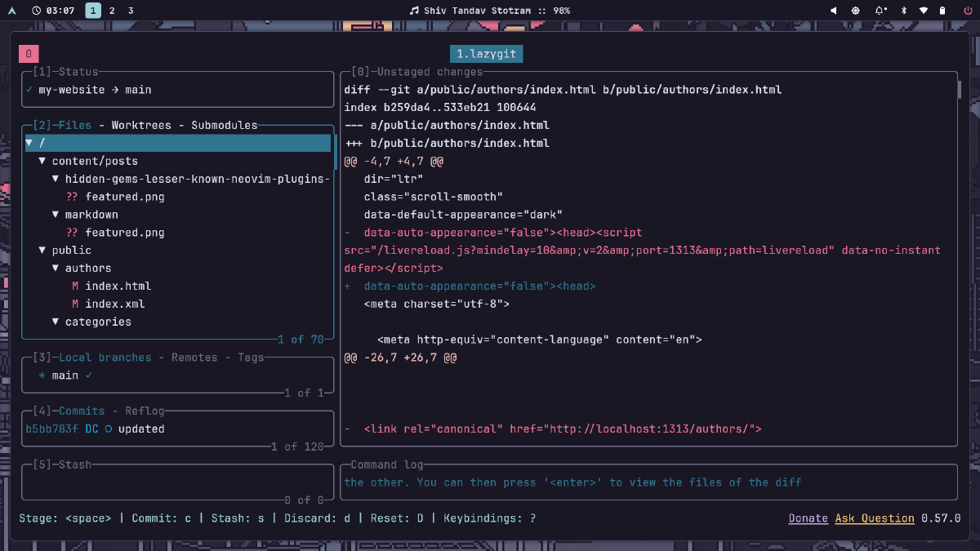Select modified index.xml file in tree
This screenshot has height=551, width=980.
(x=114, y=304)
